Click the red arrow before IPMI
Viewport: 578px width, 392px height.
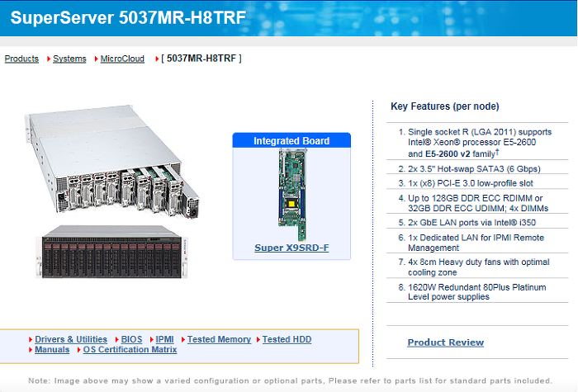(x=151, y=340)
